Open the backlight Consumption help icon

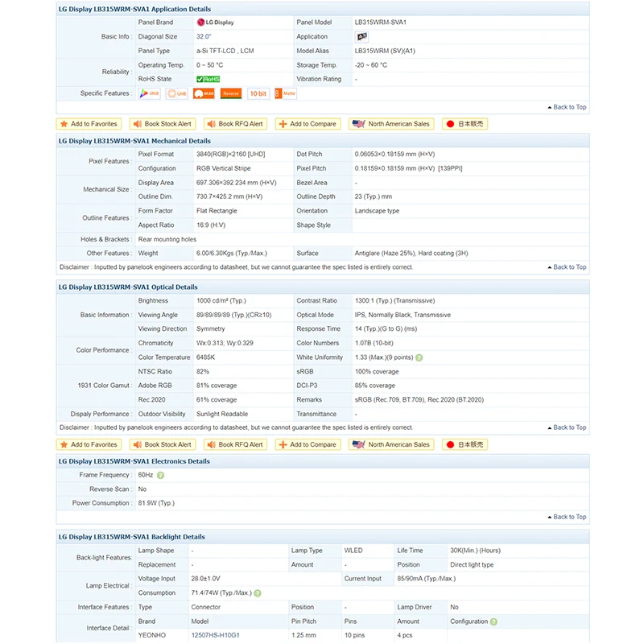pos(258,593)
